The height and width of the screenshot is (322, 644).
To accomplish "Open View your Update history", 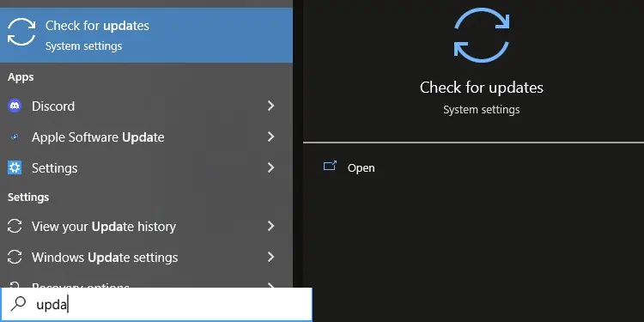I will click(104, 227).
